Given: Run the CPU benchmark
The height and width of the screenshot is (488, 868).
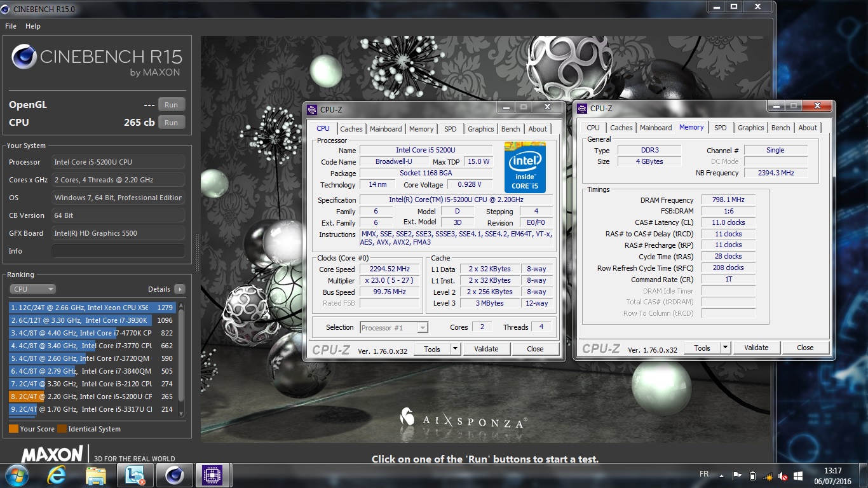Looking at the screenshot, I should pos(172,123).
